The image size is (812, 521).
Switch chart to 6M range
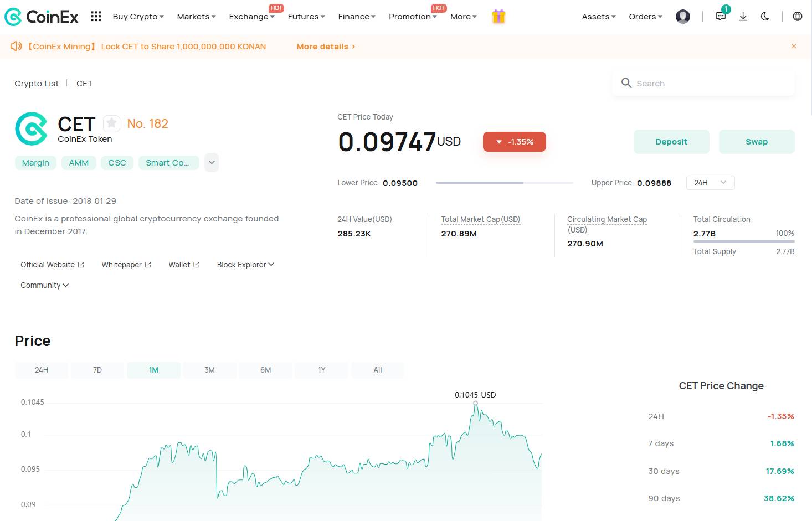pyautogui.click(x=265, y=370)
